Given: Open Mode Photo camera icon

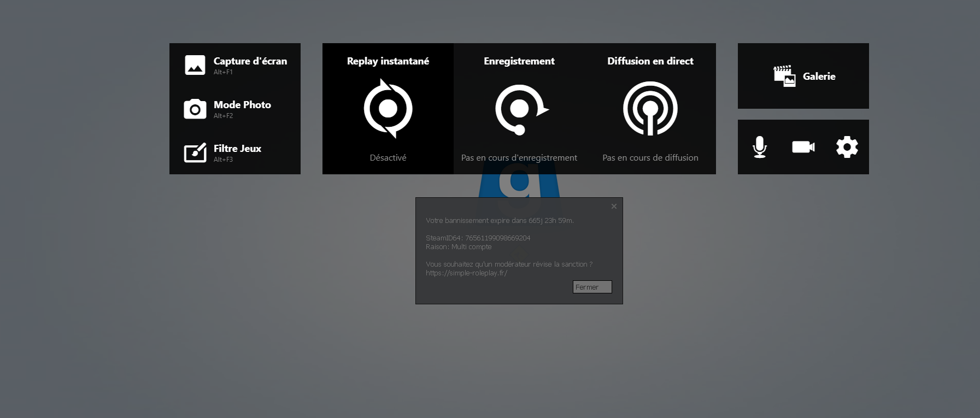Looking at the screenshot, I should point(195,109).
